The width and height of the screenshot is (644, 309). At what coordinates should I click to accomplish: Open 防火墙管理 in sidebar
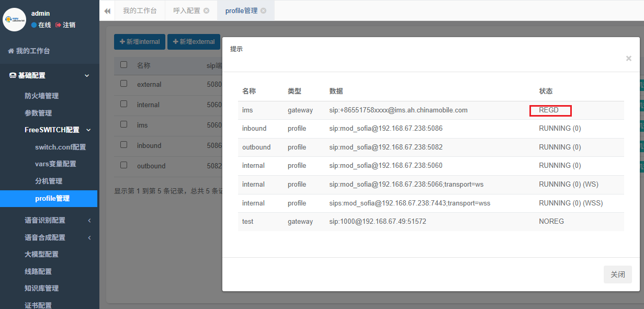[x=41, y=96]
